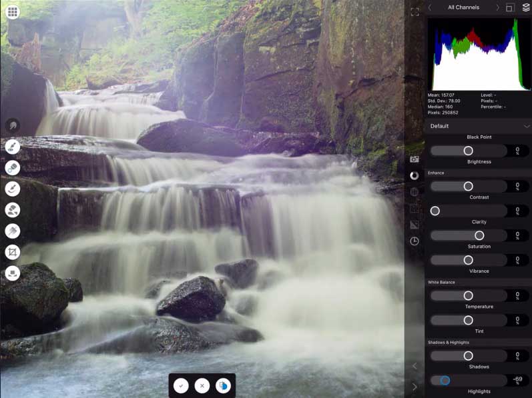Click the Brightness slider handle
532x398 pixels.
tap(468, 151)
